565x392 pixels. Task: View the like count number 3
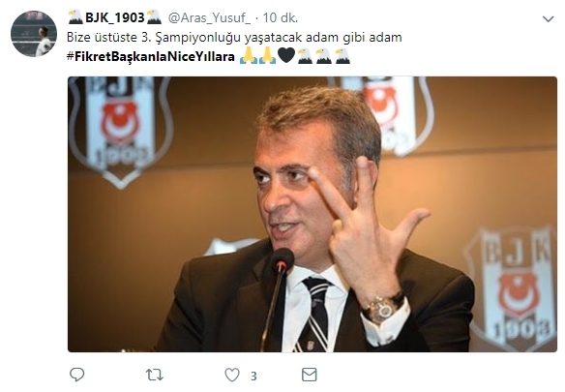253,377
